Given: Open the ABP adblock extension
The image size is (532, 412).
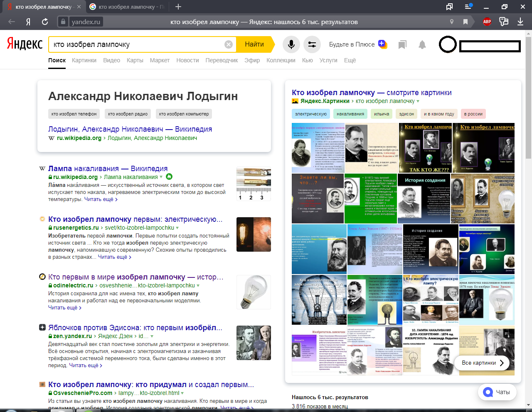Looking at the screenshot, I should (487, 22).
